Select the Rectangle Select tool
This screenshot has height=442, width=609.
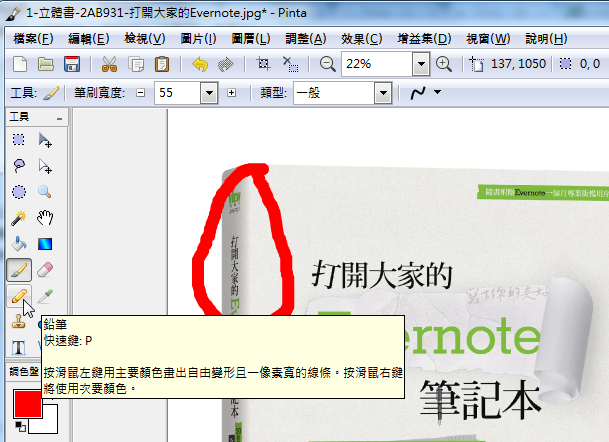(x=19, y=140)
